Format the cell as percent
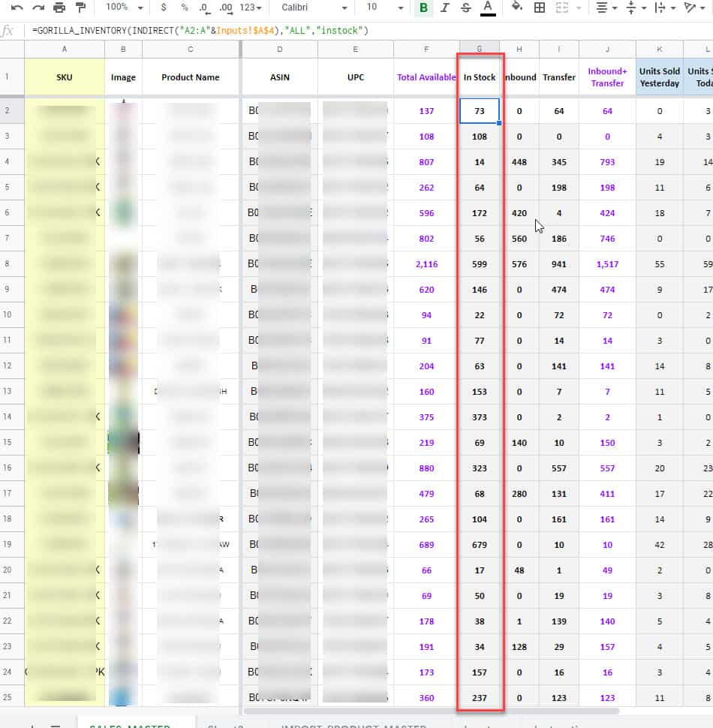Viewport: 713px width, 728px height. tap(185, 8)
